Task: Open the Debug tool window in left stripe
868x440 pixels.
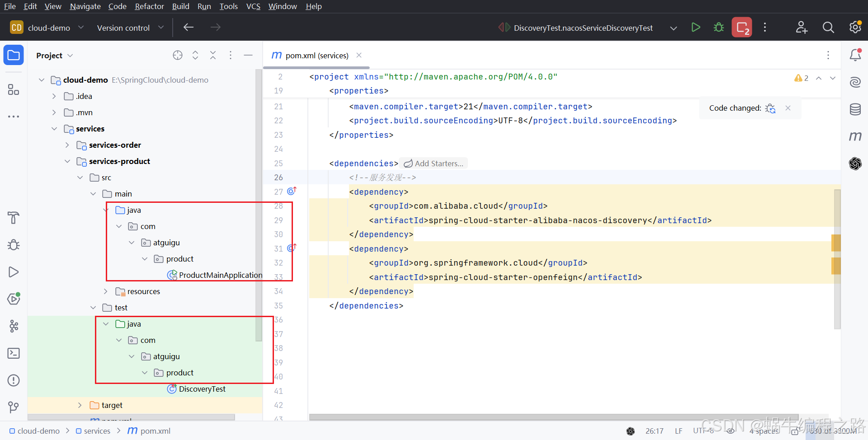Action: [x=14, y=245]
